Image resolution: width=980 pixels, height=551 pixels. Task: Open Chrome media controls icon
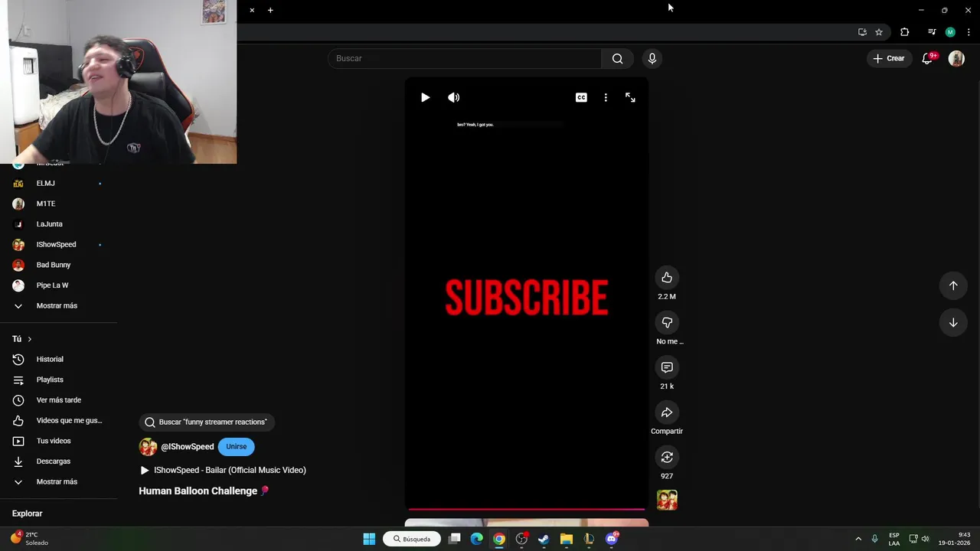[932, 32]
